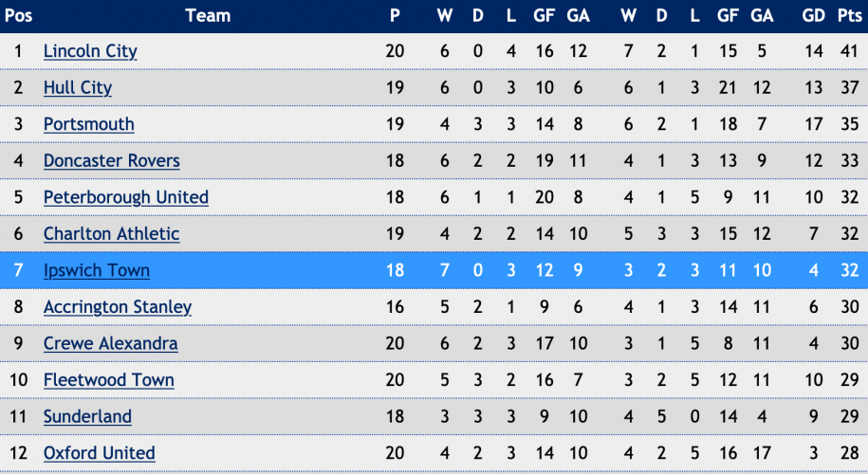
Task: Click Portsmouth's goal difference of 17
Action: tap(813, 124)
